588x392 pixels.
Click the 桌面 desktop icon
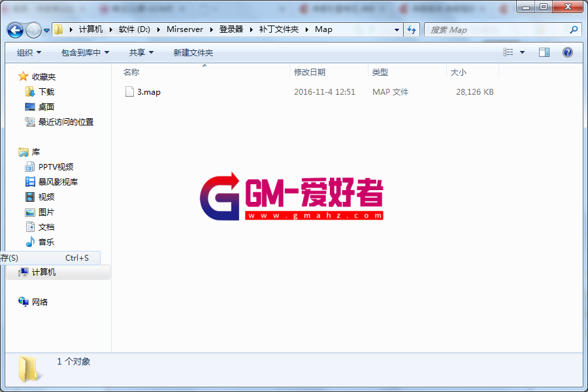[x=30, y=107]
